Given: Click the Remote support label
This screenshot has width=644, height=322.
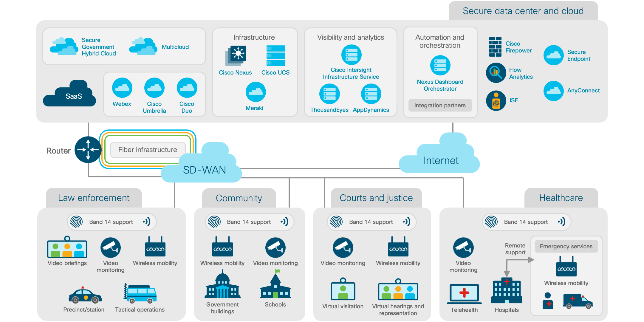Looking at the screenshot, I should [515, 249].
